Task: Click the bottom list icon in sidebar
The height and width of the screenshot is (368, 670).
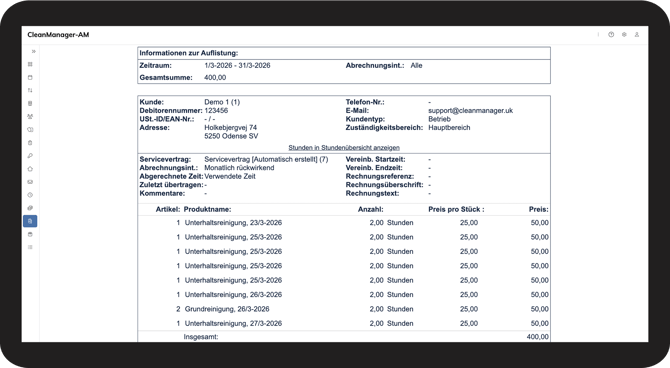Action: 30,247
